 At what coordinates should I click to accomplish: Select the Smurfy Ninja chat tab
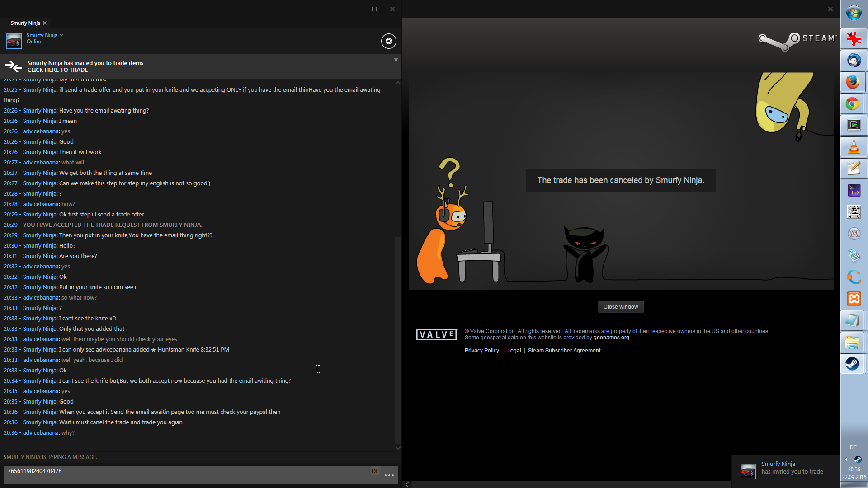click(25, 23)
